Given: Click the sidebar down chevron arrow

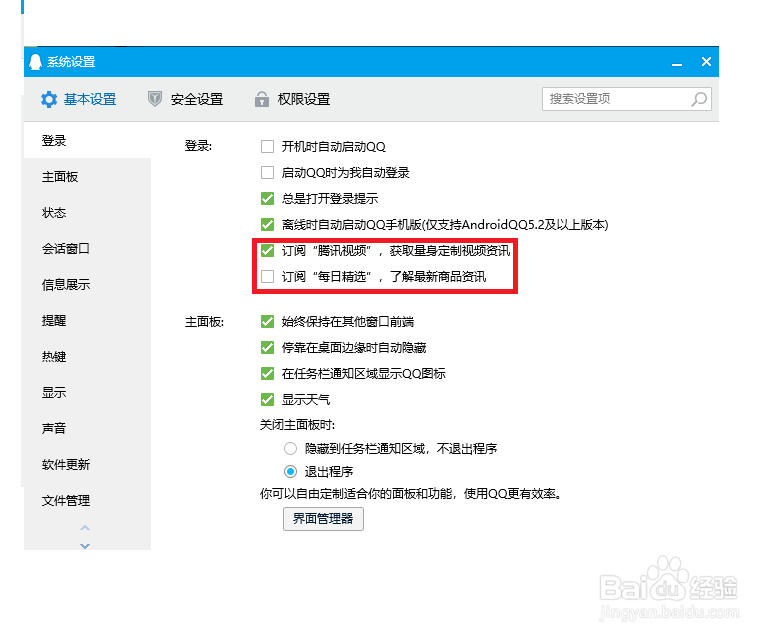Looking at the screenshot, I should [85, 546].
